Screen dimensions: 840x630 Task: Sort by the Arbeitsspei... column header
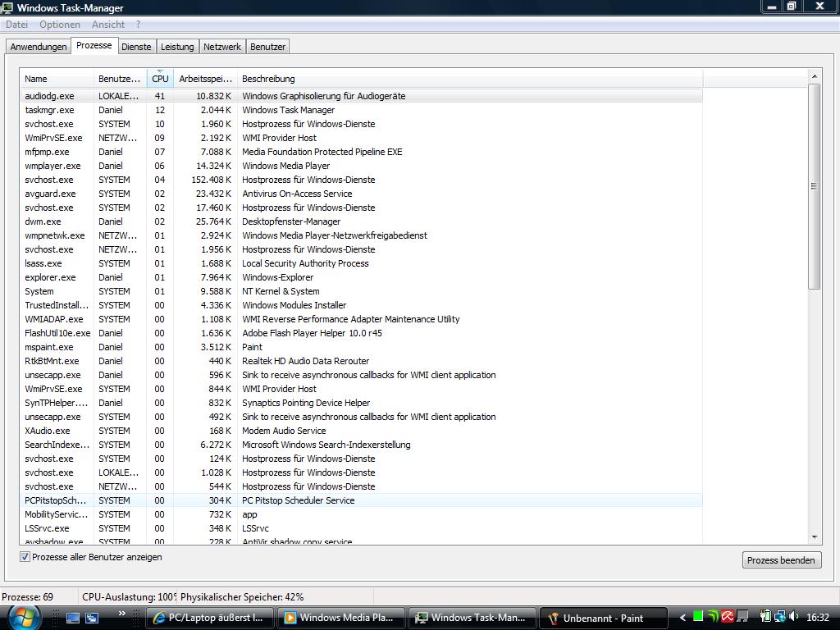[206, 79]
